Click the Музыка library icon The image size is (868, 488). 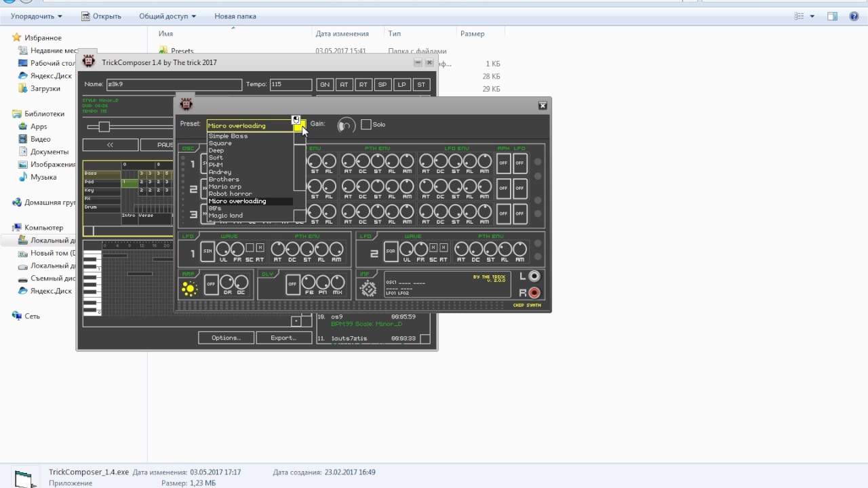pos(23,178)
